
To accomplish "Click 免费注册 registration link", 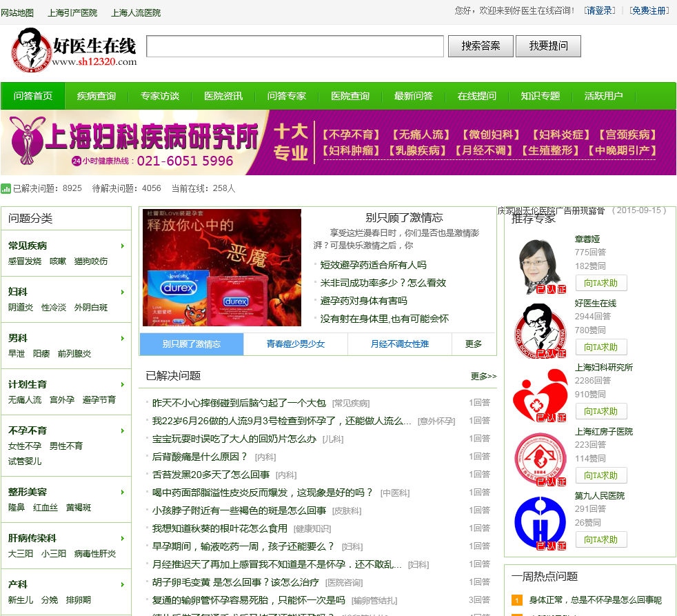I will coord(649,11).
